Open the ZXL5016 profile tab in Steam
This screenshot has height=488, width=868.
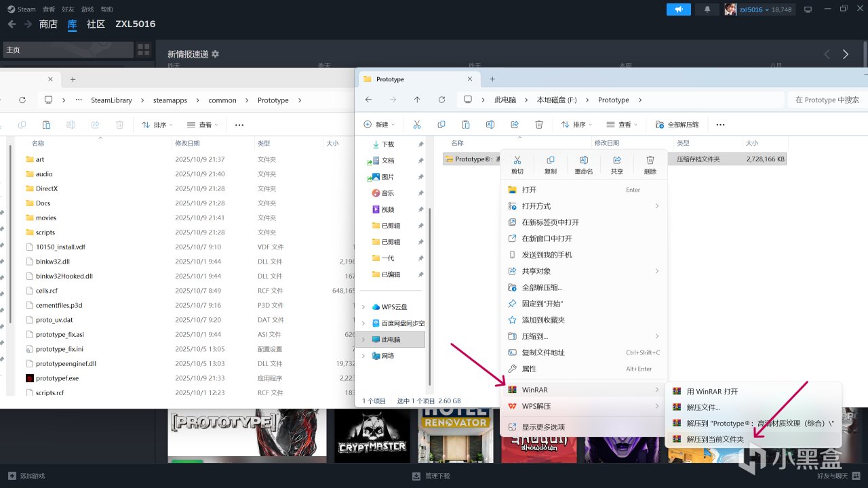[x=136, y=24]
